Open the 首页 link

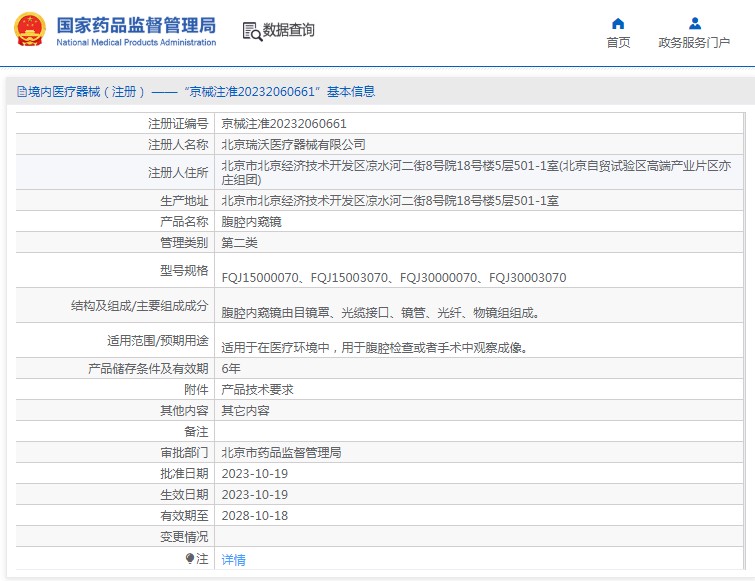click(x=618, y=43)
